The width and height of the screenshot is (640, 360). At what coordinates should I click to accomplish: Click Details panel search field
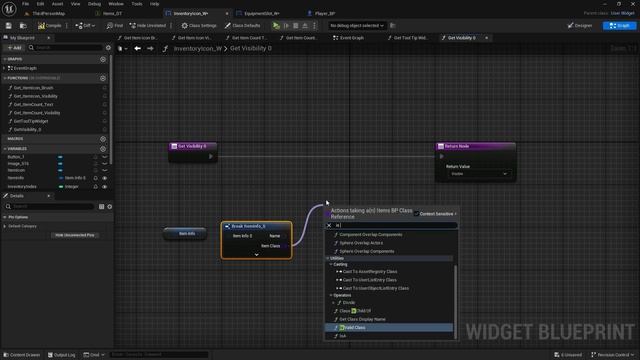50,207
